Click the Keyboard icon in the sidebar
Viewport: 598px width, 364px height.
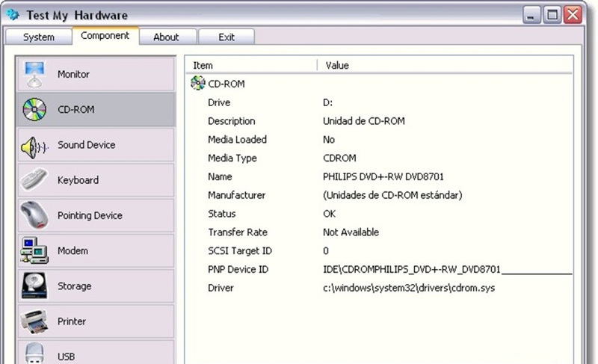click(34, 179)
